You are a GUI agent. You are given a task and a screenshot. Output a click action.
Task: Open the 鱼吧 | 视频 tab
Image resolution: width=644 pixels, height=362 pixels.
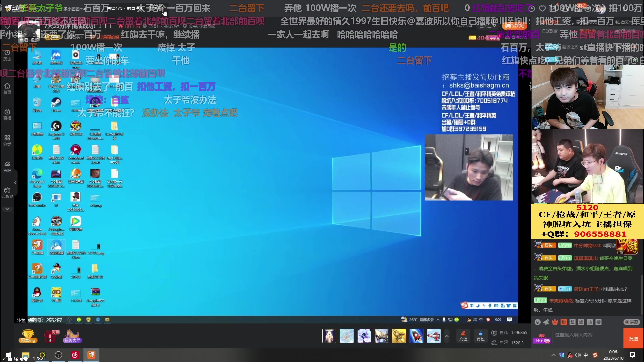click(x=29, y=40)
